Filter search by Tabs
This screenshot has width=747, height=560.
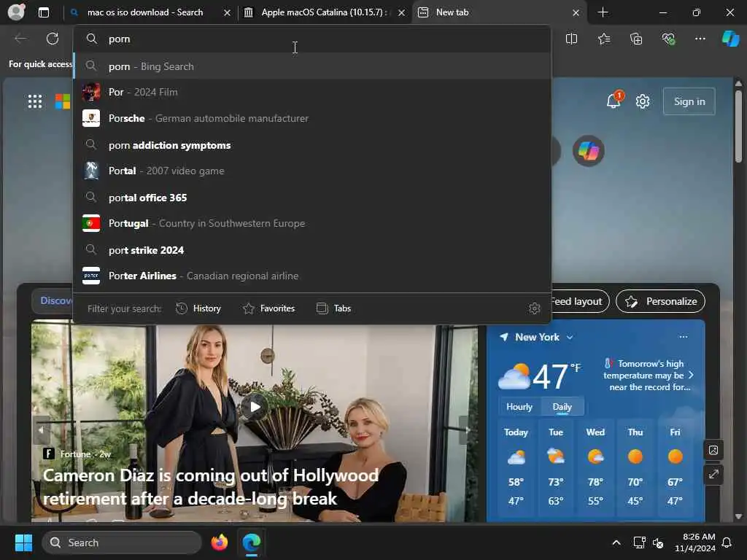pyautogui.click(x=333, y=308)
